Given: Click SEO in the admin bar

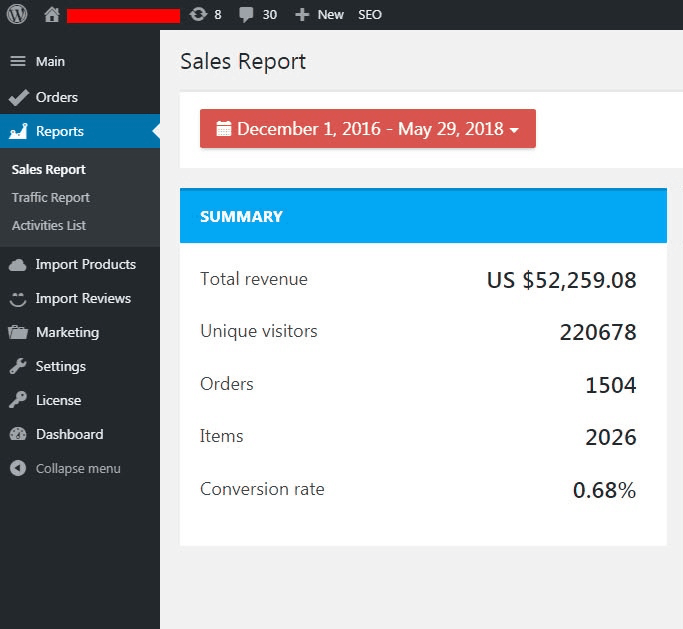Looking at the screenshot, I should click(x=370, y=15).
